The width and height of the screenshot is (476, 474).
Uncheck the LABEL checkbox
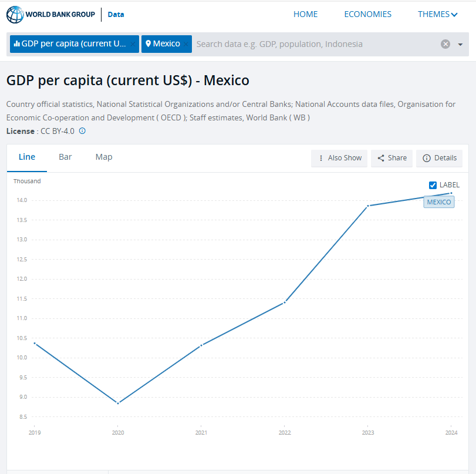point(433,185)
